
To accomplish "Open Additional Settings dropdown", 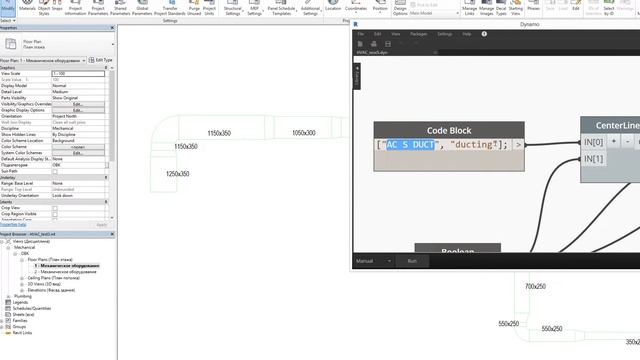I will pos(310,7).
